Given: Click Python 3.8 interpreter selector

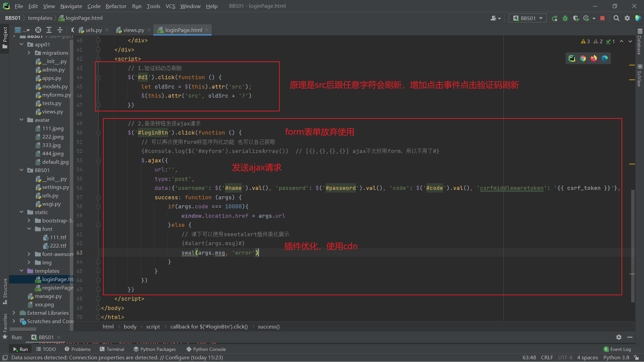Looking at the screenshot, I should click(616, 358).
